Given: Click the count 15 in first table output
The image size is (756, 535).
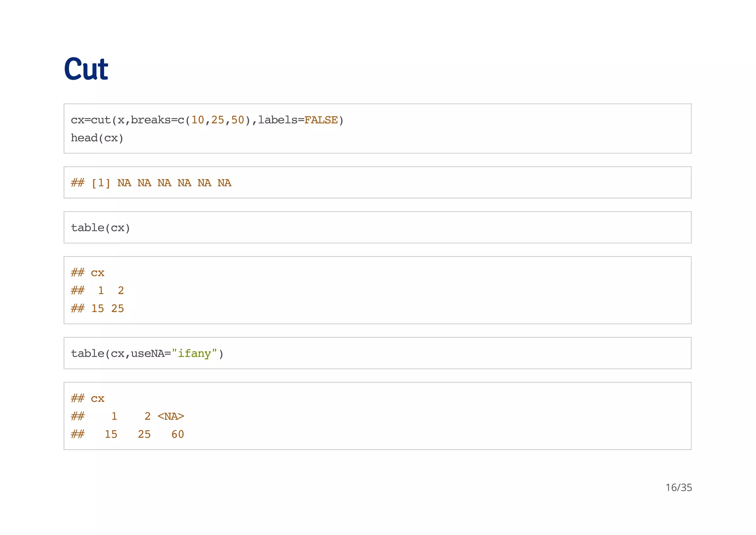Looking at the screenshot, I should click(97, 309).
